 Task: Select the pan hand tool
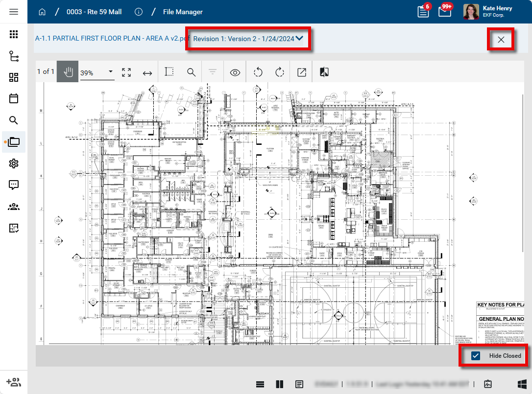[x=68, y=72]
